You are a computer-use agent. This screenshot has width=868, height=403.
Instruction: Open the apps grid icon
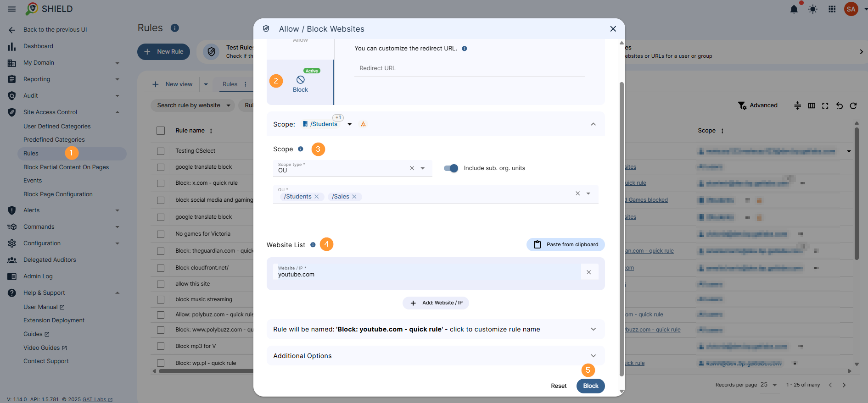click(832, 9)
